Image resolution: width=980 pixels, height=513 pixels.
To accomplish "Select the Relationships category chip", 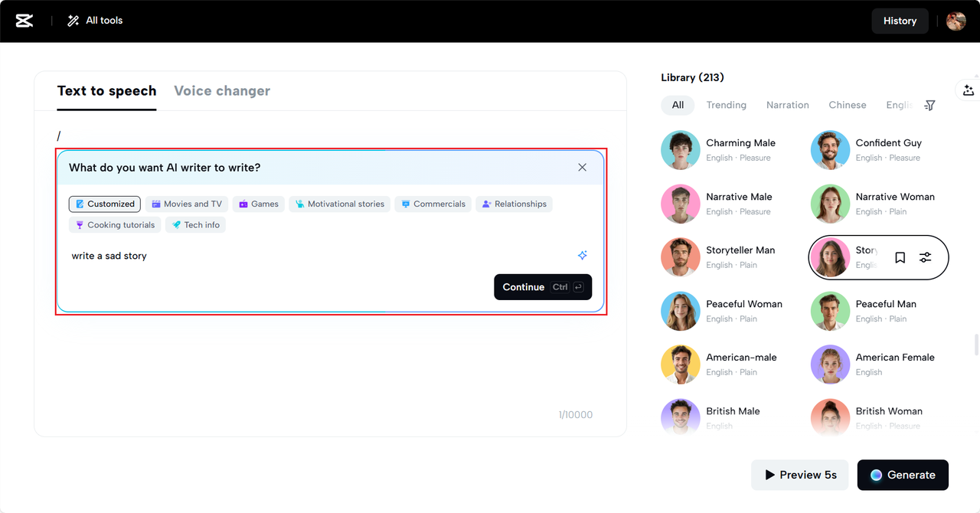I will pyautogui.click(x=514, y=204).
